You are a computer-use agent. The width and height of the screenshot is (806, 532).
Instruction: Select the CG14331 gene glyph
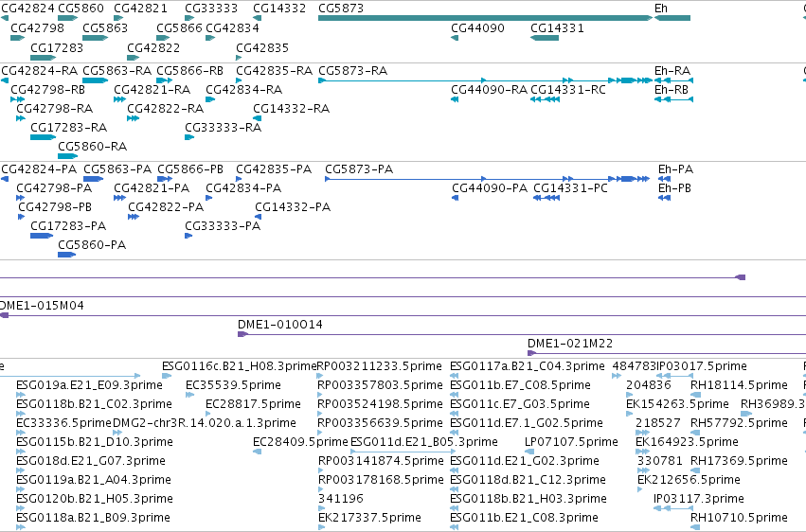[x=545, y=38]
